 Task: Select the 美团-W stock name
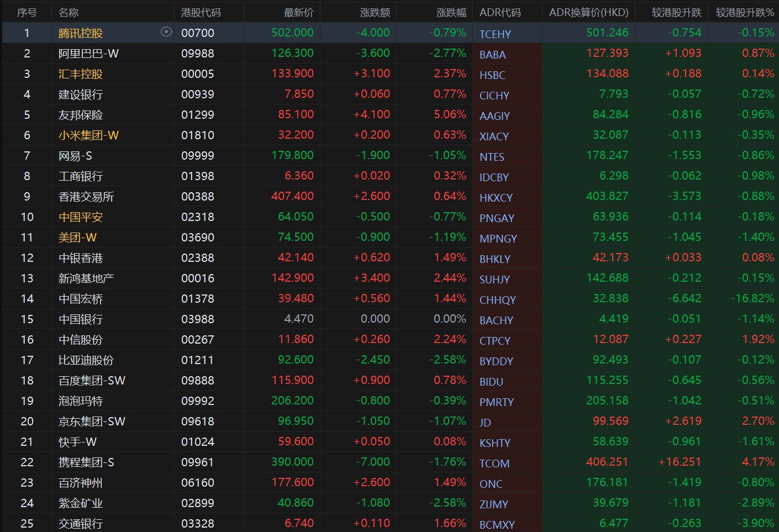tap(77, 238)
